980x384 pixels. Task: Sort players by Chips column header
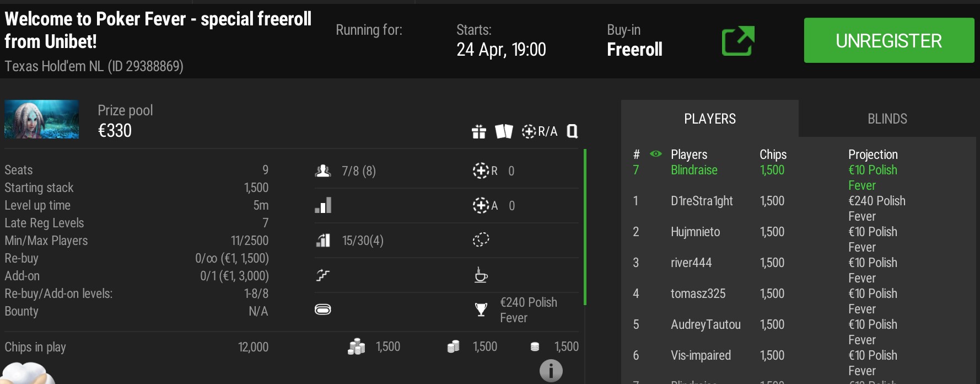773,154
